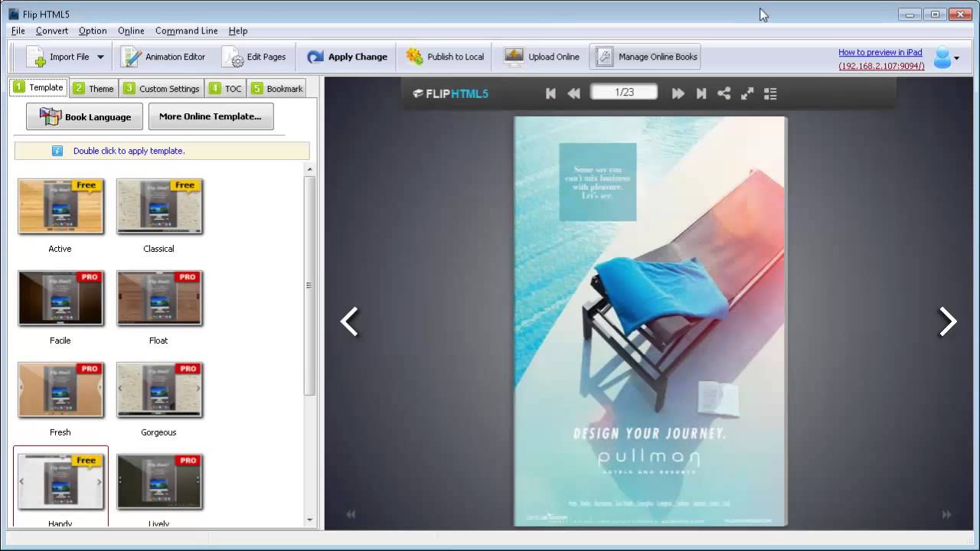Open the Command Line menu
Screen dimensions: 980x551
[187, 31]
